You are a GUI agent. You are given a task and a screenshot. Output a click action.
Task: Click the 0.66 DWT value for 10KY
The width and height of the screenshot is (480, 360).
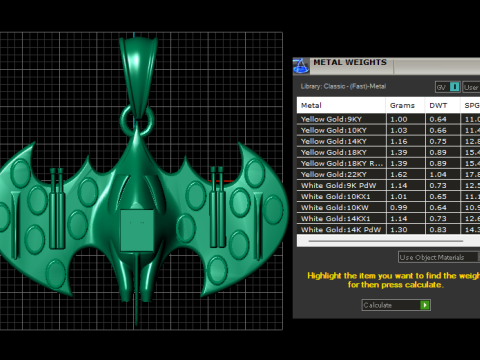pos(438,130)
